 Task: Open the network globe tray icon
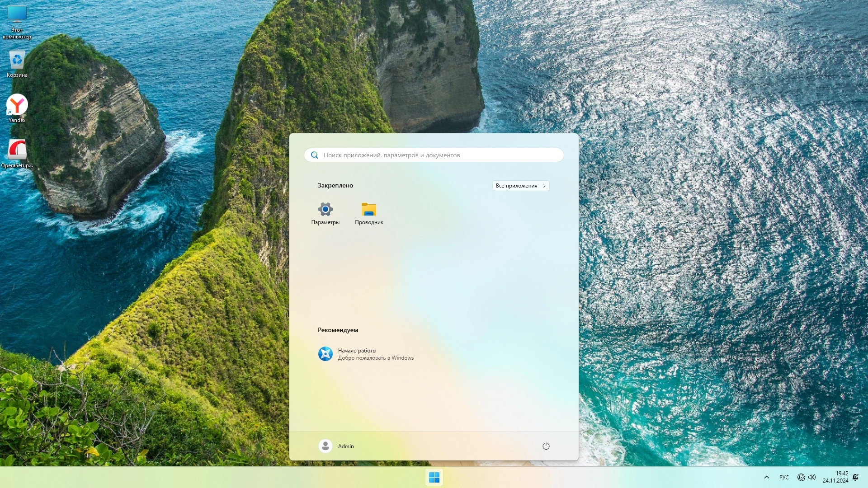pos(801,477)
